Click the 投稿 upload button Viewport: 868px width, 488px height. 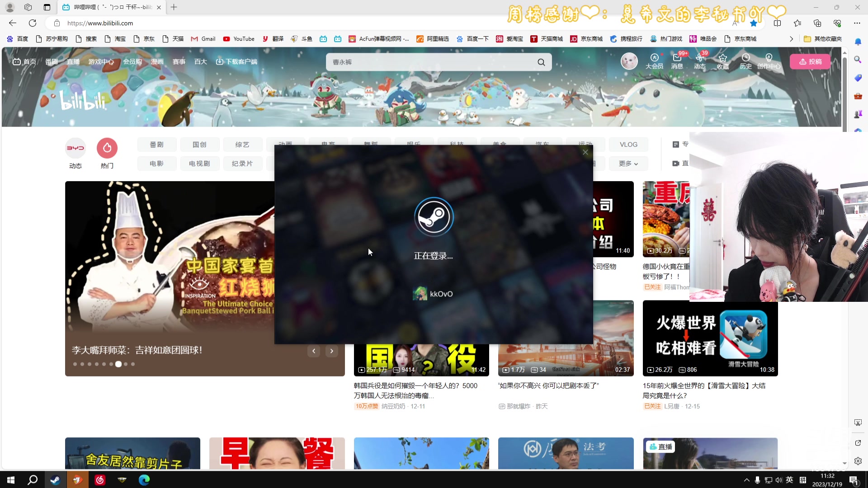pos(810,61)
